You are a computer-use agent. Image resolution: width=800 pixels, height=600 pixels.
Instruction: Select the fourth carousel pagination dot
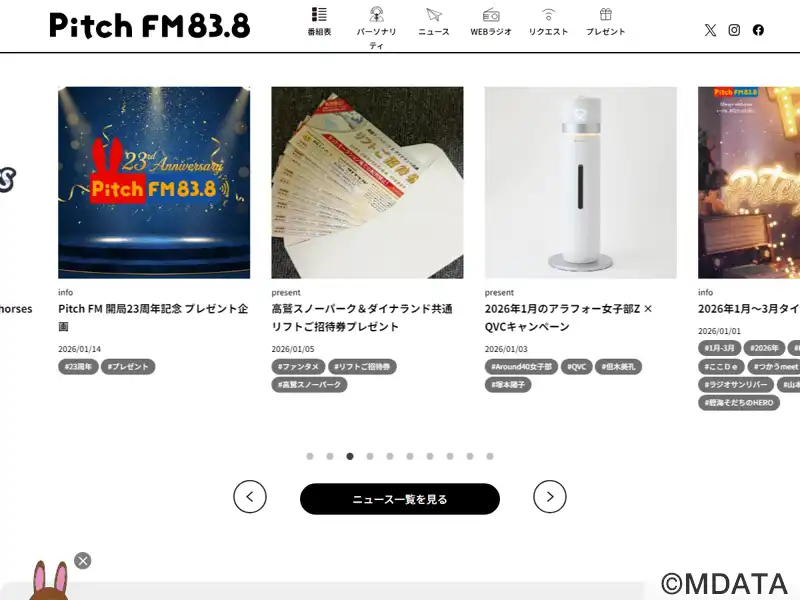370,456
